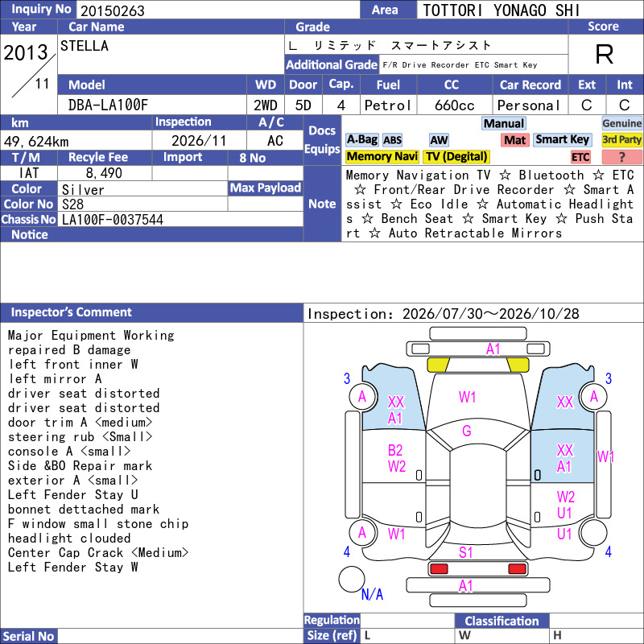Select the year value 2013
The height and width of the screenshot is (644, 644).
tap(26, 52)
